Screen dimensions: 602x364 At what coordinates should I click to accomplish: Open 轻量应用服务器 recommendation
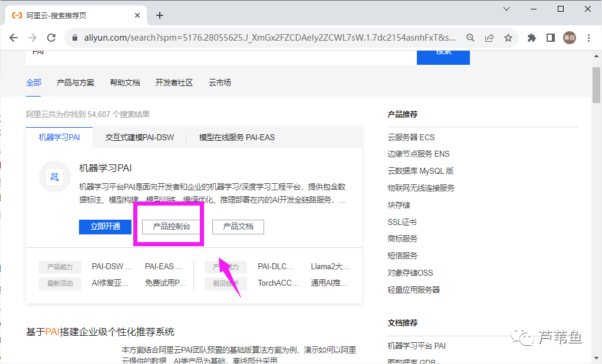tap(413, 290)
